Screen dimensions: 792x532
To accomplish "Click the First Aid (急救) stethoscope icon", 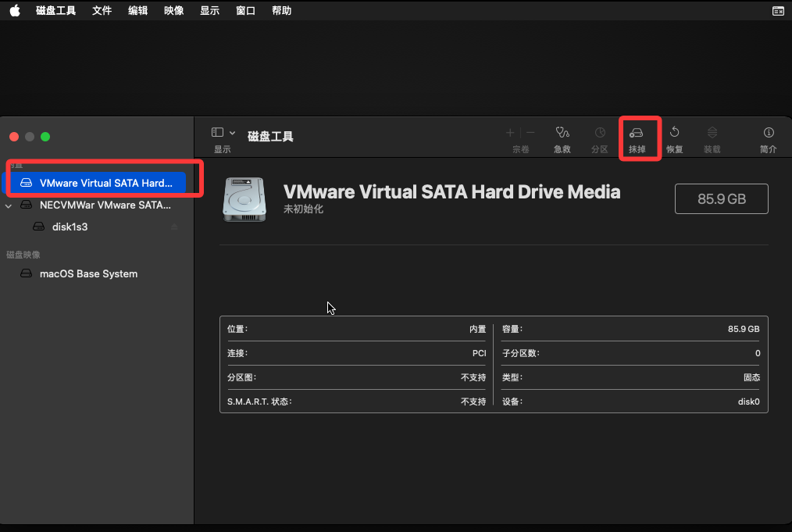I will pyautogui.click(x=562, y=132).
